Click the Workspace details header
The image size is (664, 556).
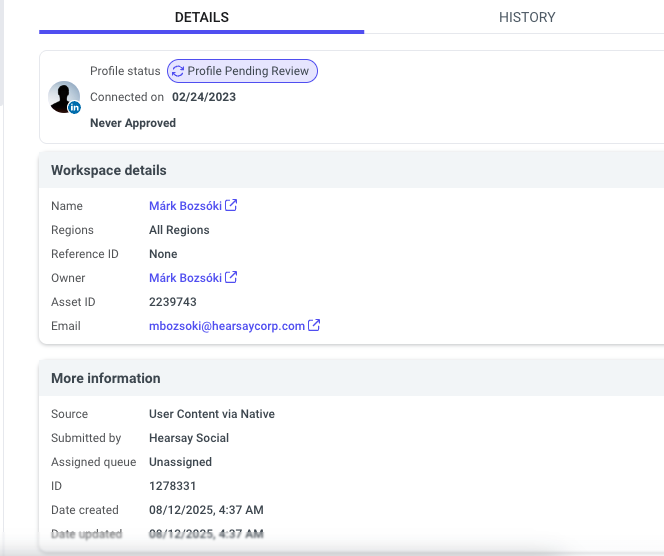tap(109, 170)
